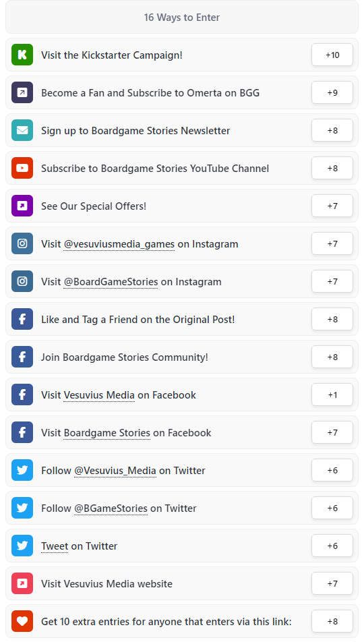Open the @BGameStories Twitter link
Screen dimensions: 364x642
(111, 508)
